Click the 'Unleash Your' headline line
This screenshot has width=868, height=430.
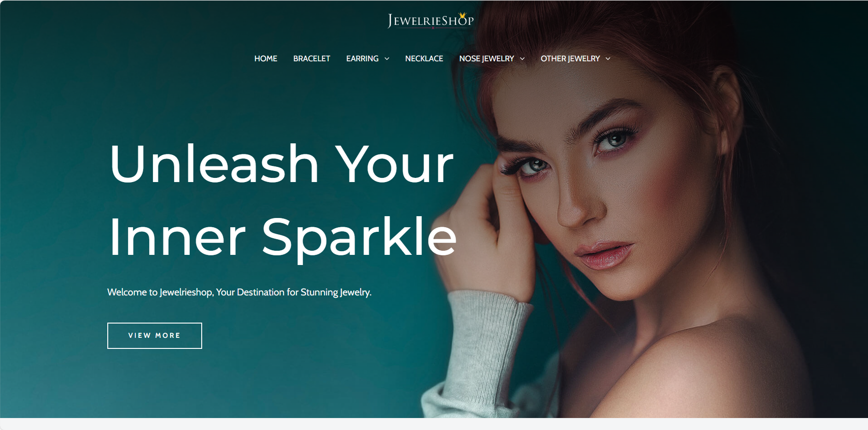(281, 164)
